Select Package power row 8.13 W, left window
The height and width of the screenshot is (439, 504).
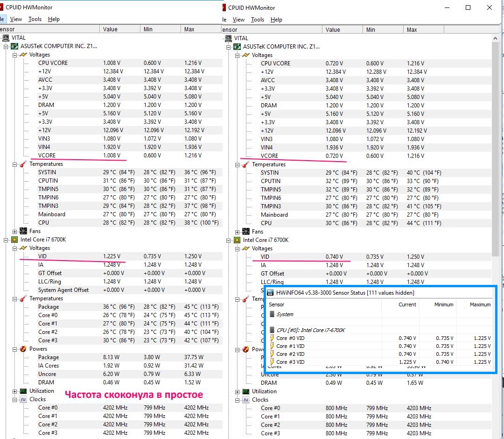(x=130, y=357)
